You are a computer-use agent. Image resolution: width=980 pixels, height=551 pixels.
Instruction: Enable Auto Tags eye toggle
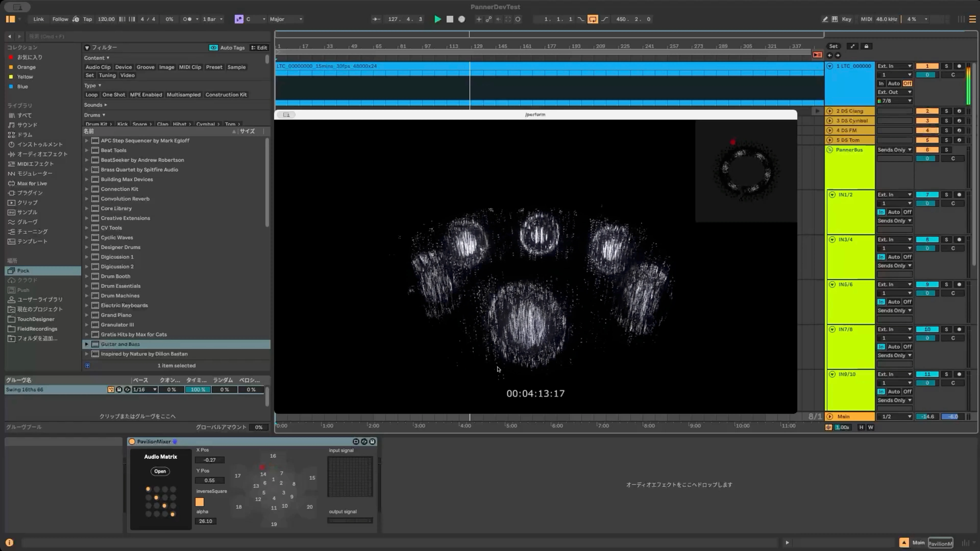pos(213,48)
